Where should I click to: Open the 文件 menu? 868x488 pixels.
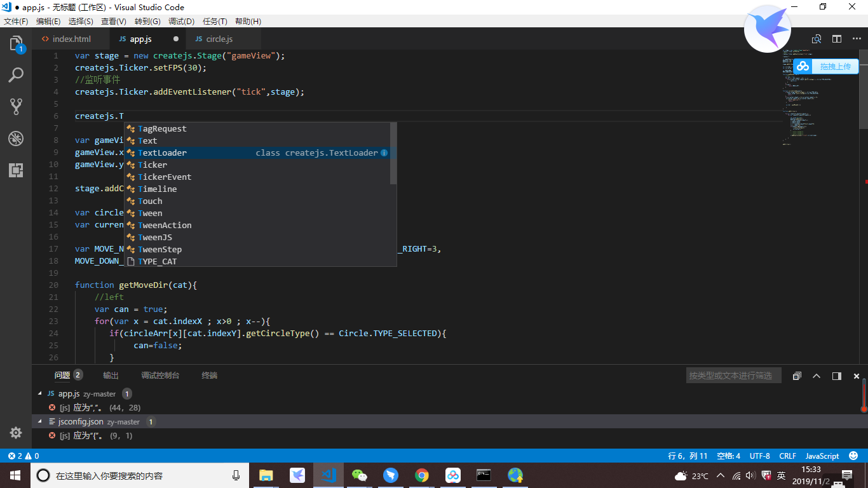pyautogui.click(x=16, y=21)
